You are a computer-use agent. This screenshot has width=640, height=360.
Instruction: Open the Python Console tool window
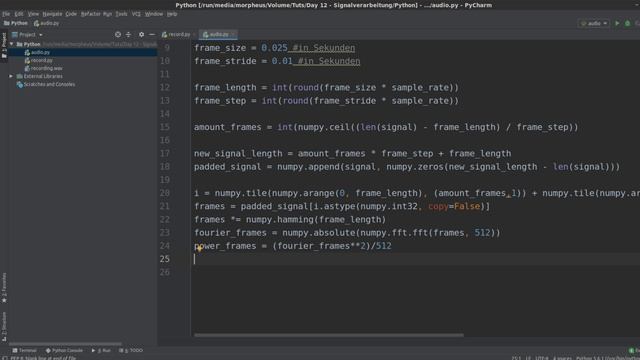pyautogui.click(x=64, y=350)
